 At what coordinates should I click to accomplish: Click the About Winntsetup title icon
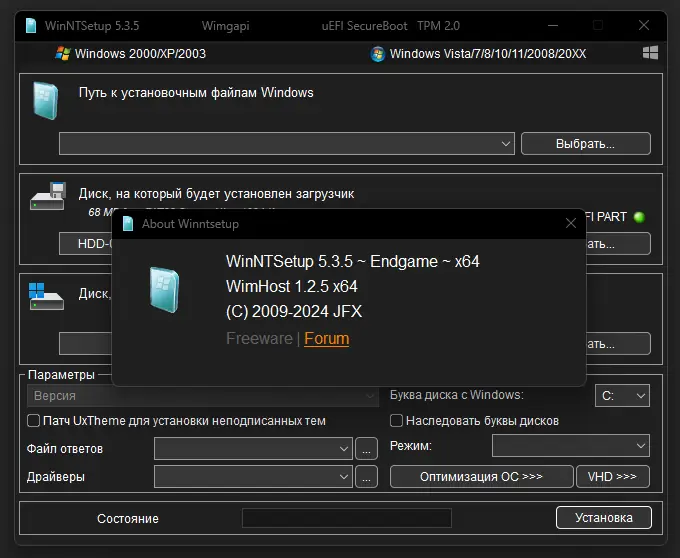[128, 224]
